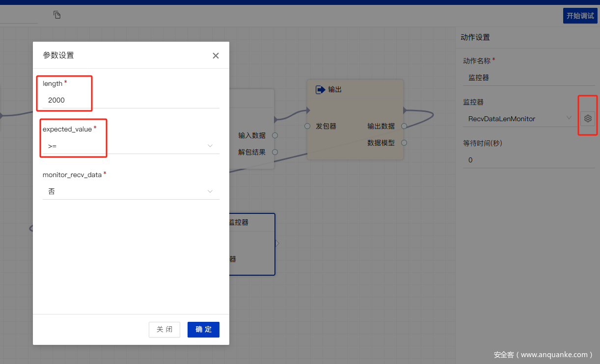Viewport: 600px width, 364px height.
Task: Click the 输出数据 port circle
Action: point(404,126)
